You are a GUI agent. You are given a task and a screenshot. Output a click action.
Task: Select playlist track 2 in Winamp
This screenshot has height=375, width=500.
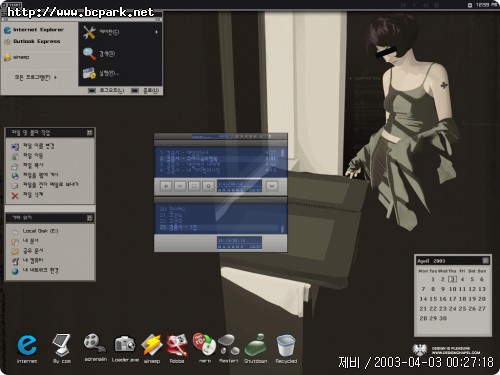(218, 158)
